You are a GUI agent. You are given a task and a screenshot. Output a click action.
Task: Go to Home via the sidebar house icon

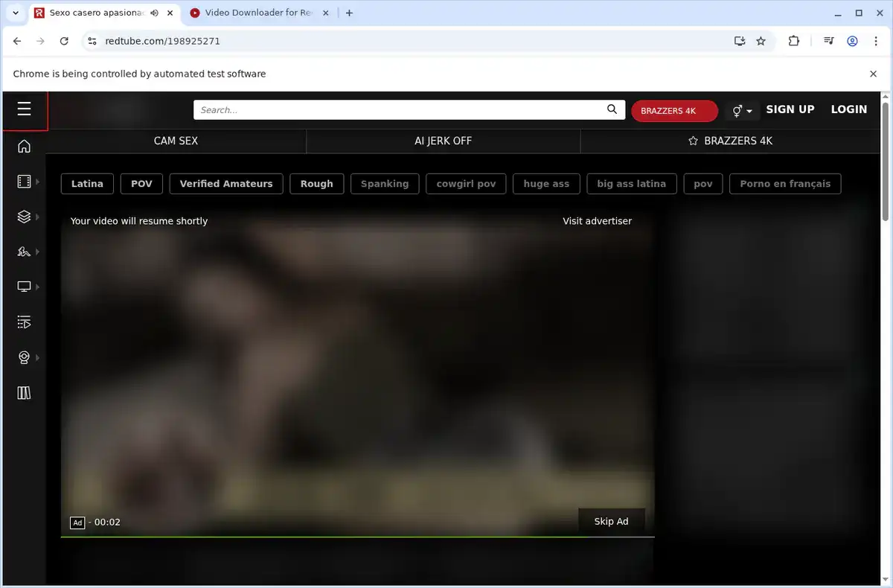pyautogui.click(x=24, y=146)
